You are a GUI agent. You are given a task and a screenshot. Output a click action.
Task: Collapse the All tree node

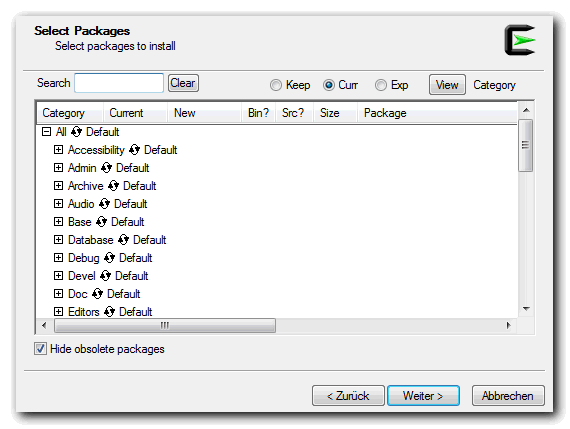pos(46,132)
